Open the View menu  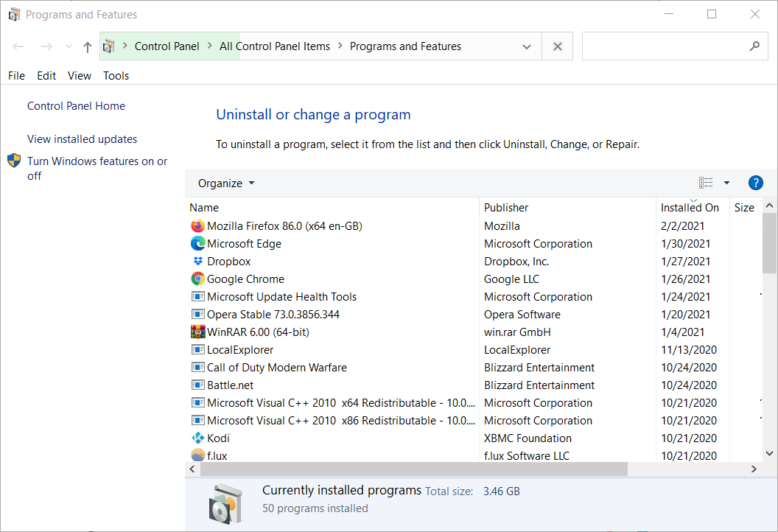(80, 75)
